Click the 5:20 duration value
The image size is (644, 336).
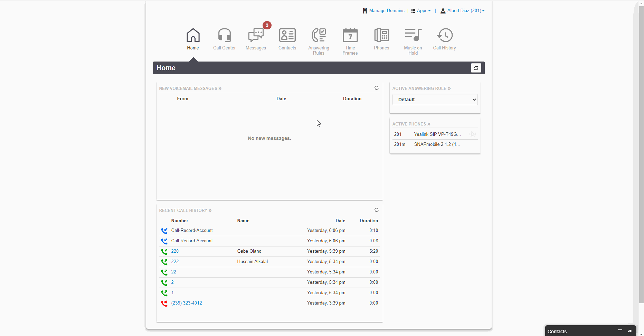click(x=373, y=251)
